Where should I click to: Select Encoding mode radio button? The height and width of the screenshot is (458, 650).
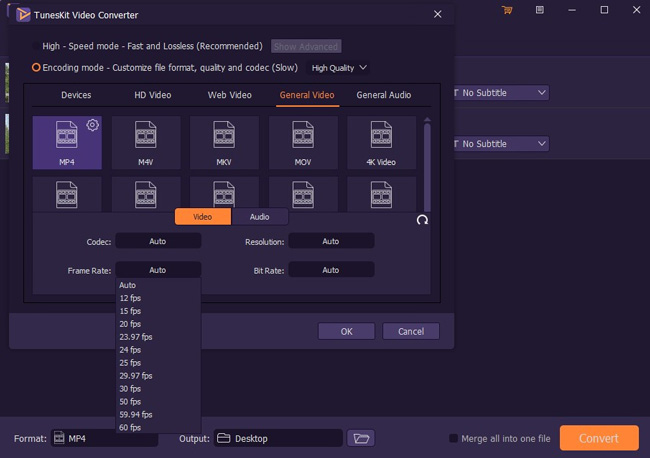pyautogui.click(x=36, y=67)
